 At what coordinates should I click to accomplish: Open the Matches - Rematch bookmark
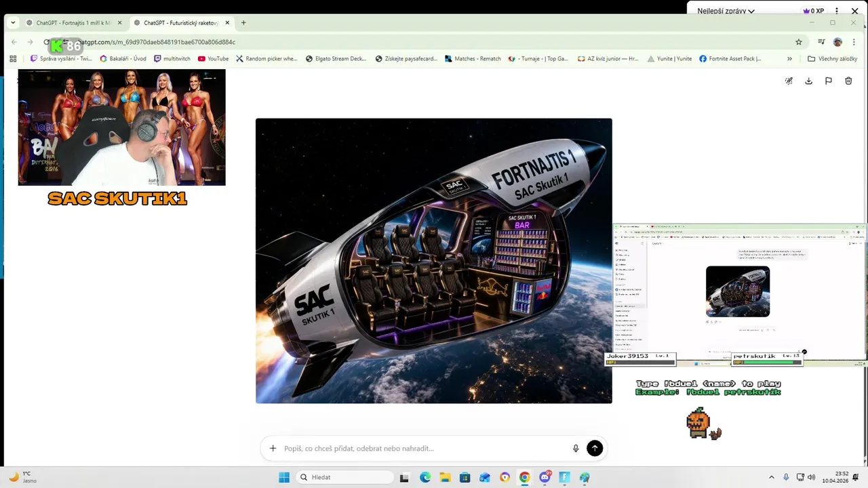(x=473, y=59)
